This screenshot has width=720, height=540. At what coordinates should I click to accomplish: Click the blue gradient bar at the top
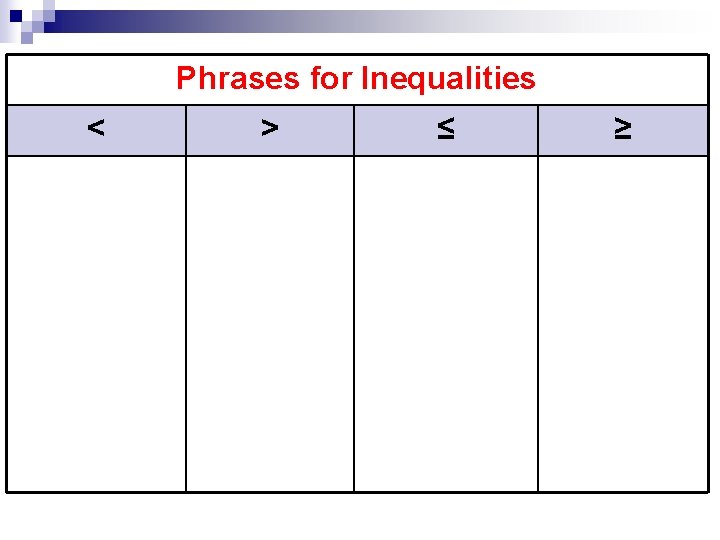coord(367,21)
